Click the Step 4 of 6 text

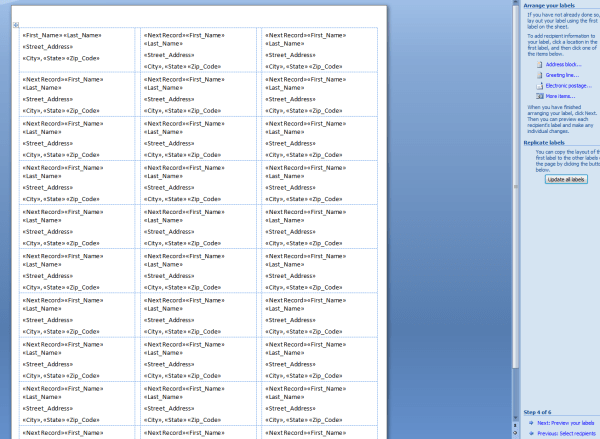pyautogui.click(x=538, y=412)
